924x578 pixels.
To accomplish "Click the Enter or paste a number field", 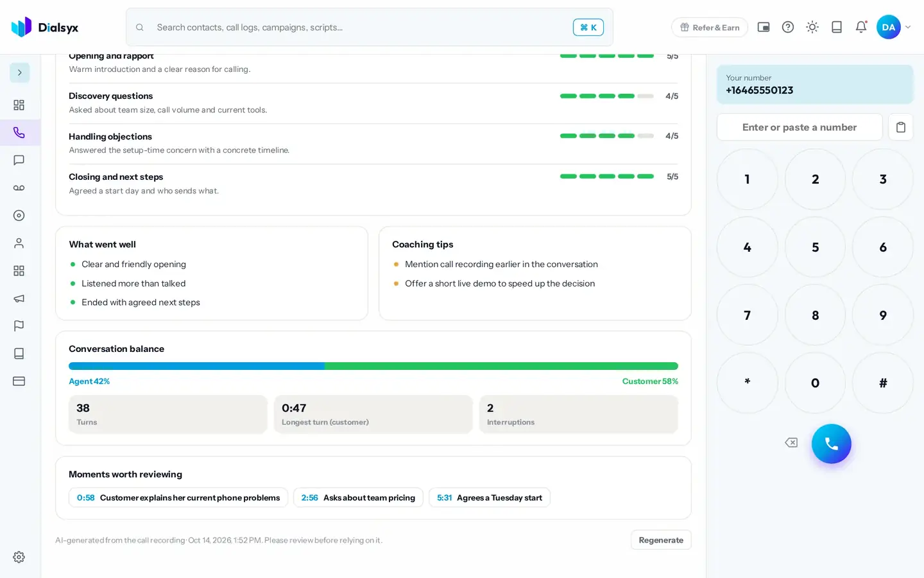I will (x=800, y=127).
